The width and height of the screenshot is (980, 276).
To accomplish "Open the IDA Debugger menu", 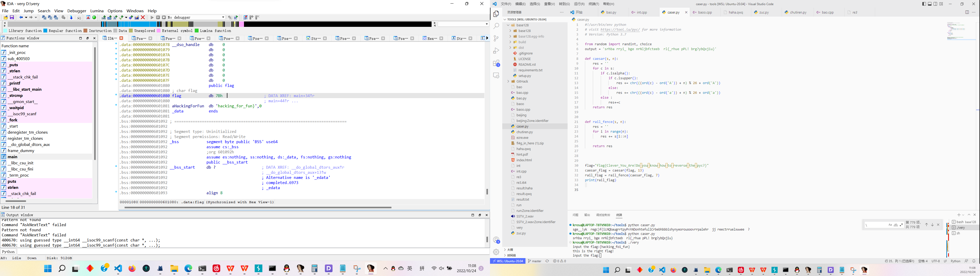I will point(77,11).
